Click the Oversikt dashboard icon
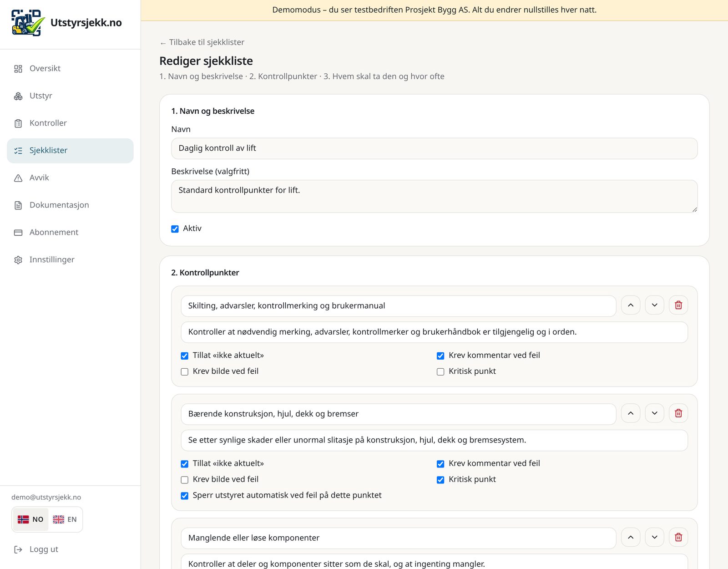This screenshot has height=569, width=728. coord(18,69)
